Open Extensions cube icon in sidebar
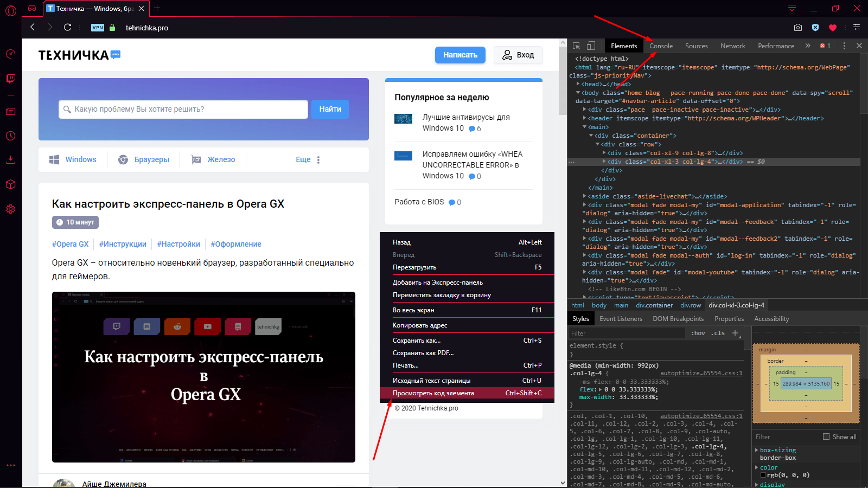The width and height of the screenshot is (868, 488). point(10,184)
